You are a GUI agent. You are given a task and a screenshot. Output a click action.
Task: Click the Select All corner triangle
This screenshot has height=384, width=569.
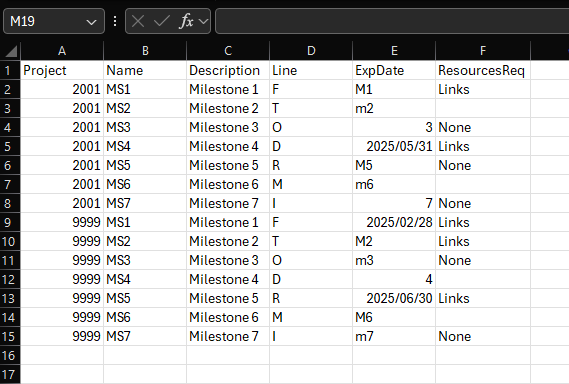[11, 51]
